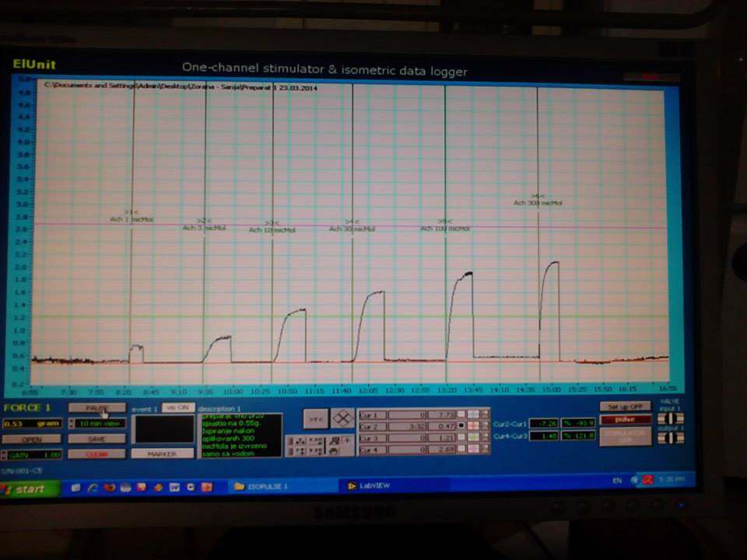The width and height of the screenshot is (747, 560).
Task: Open the GAIN value selector
Action: [x=33, y=455]
